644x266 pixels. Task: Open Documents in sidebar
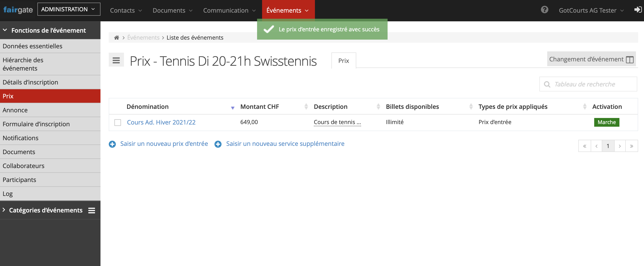click(x=50, y=152)
